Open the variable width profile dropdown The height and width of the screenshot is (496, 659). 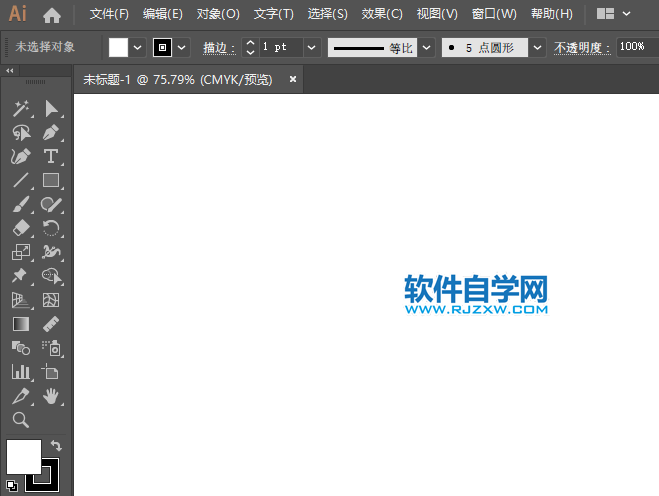tap(426, 47)
